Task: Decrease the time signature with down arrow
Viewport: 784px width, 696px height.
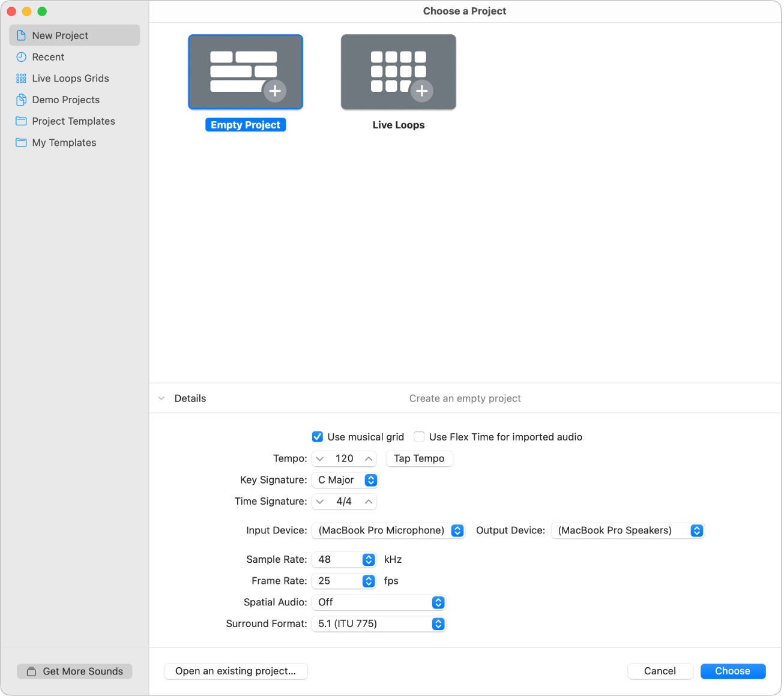Action: tap(320, 502)
